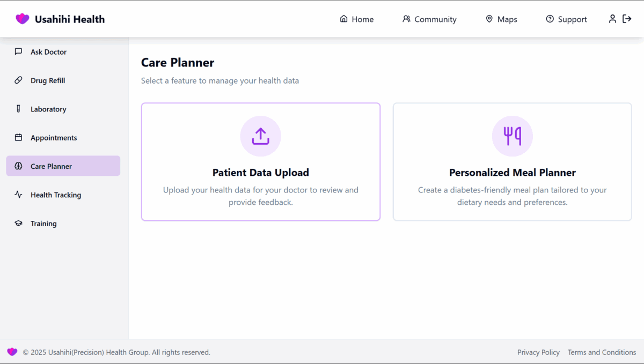Click the logout arrow icon

627,19
